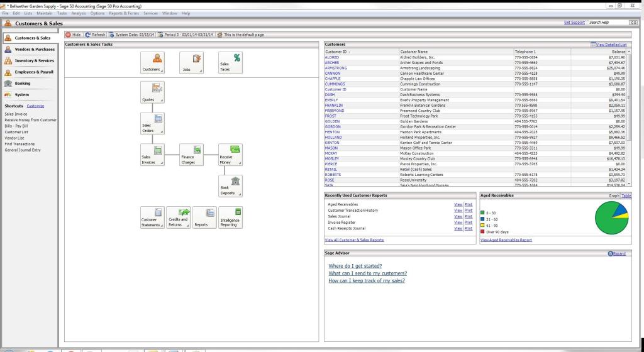
Task: Open the Quotes task icon
Action: point(153,92)
